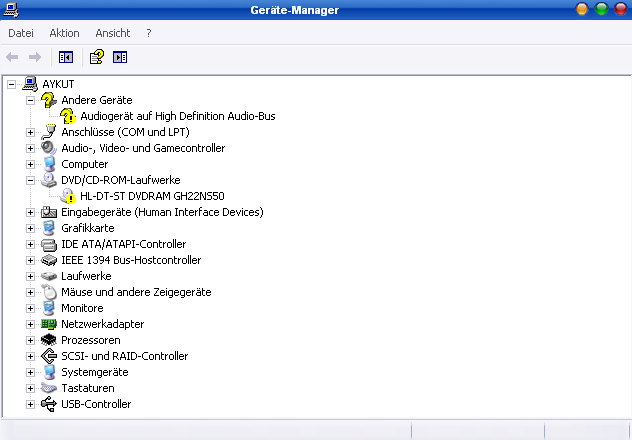Viewport: 632px width, 440px height.
Task: Click the Properties help toolbar icon
Action: pyautogui.click(x=96, y=57)
